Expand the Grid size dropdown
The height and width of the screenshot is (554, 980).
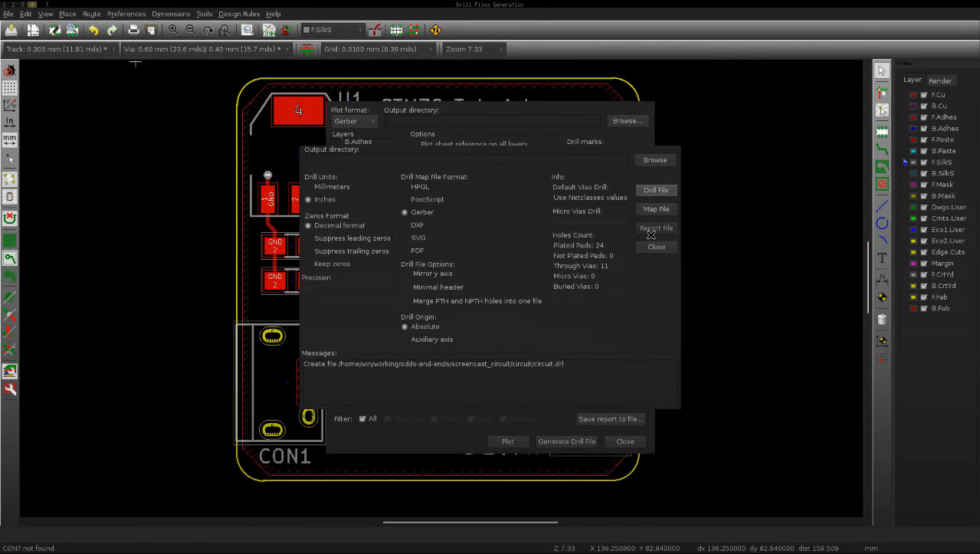coord(379,49)
